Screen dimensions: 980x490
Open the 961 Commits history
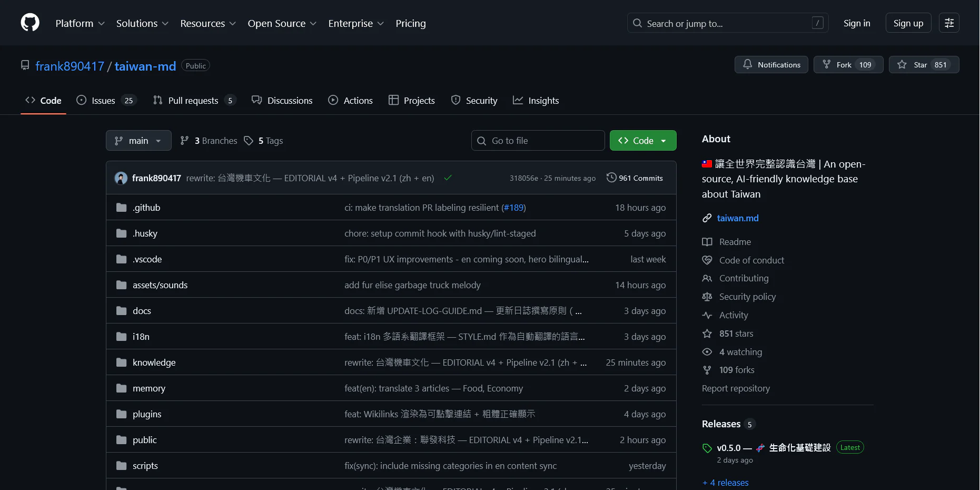[635, 178]
